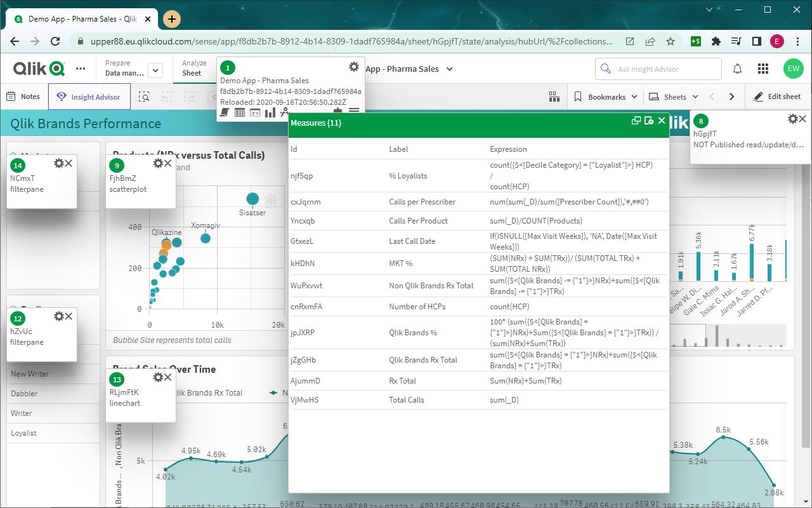This screenshot has height=508, width=812.
Task: Click the table icon in app info popup
Action: coord(240,112)
